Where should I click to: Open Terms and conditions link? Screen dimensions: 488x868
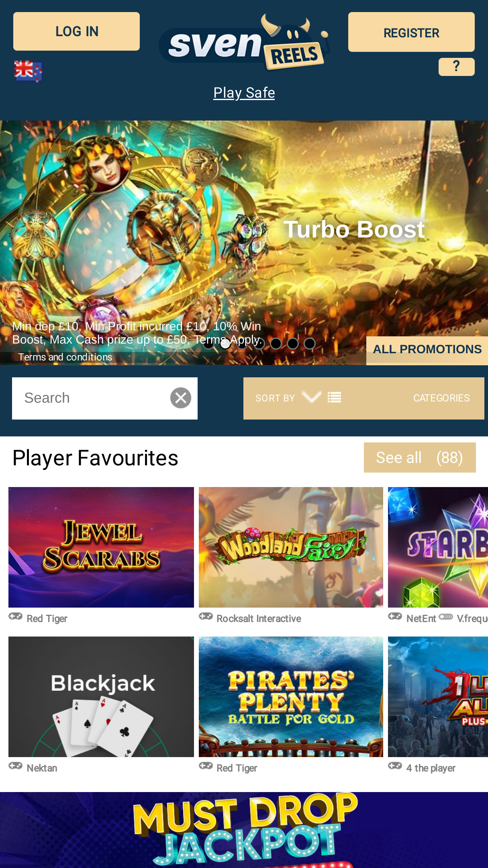point(65,357)
